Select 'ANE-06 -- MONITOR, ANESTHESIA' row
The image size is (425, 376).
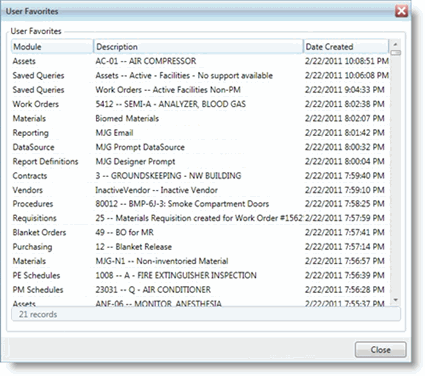(200, 303)
